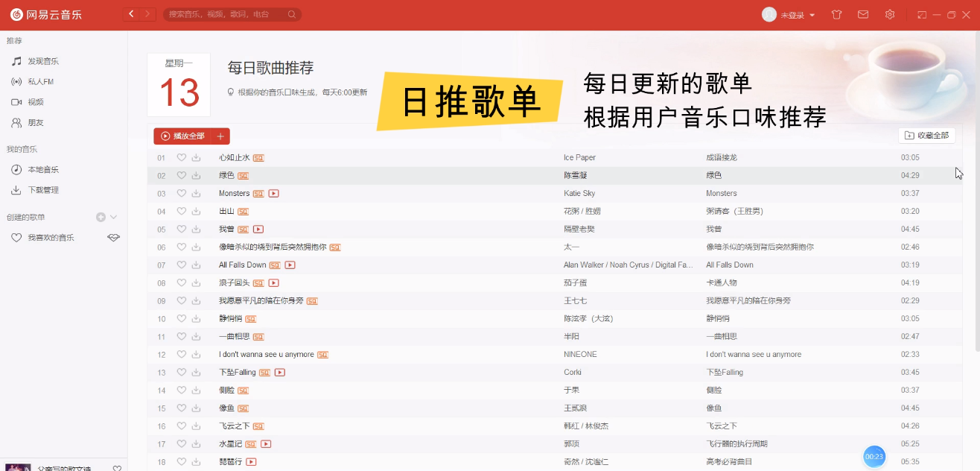980x471 pixels.
Task: Like the currently playing track at bottom left
Action: [117, 467]
